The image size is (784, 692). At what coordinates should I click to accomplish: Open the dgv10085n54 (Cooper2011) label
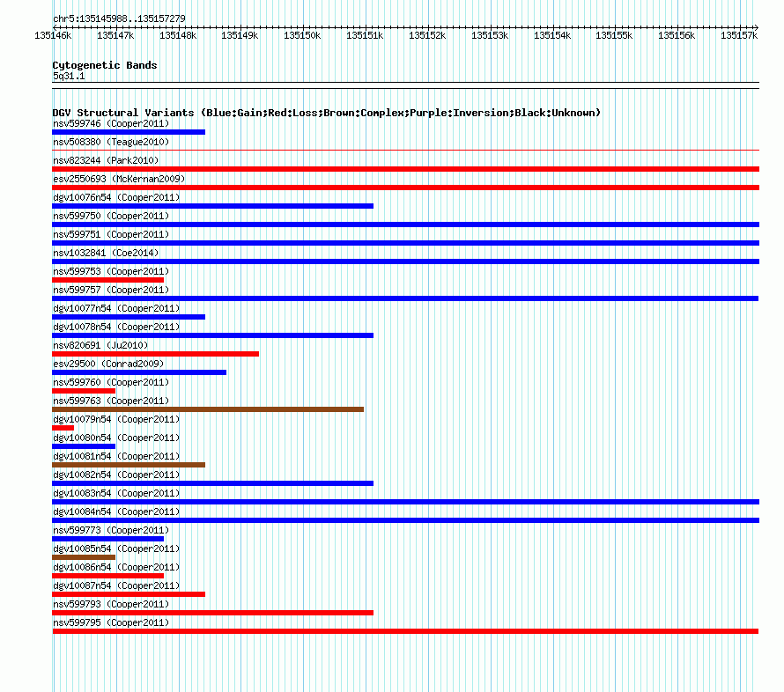coord(116,548)
